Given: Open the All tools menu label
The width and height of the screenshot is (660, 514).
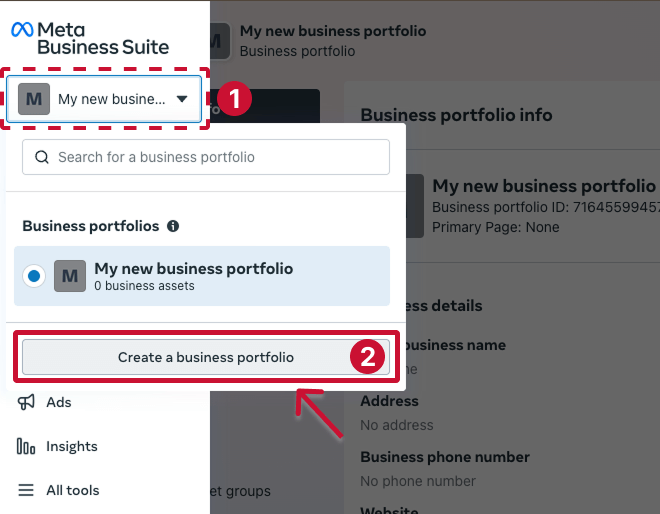Looking at the screenshot, I should [73, 490].
